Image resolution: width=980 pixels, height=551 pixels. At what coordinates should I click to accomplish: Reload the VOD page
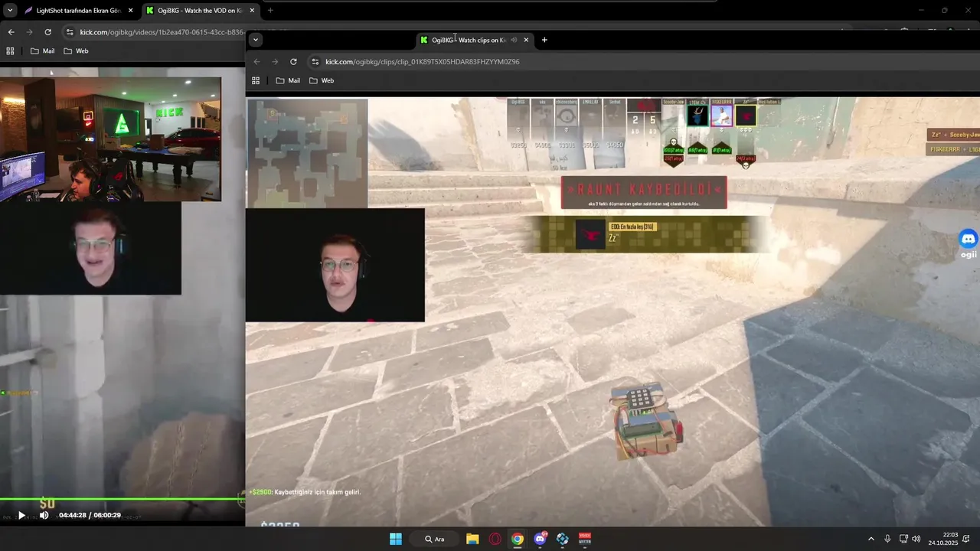[x=47, y=32]
